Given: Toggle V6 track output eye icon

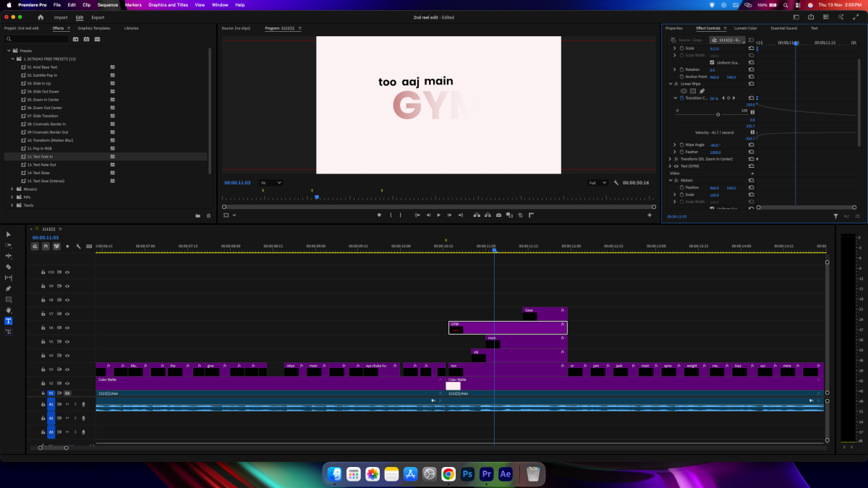Looking at the screenshot, I should pyautogui.click(x=67, y=328).
